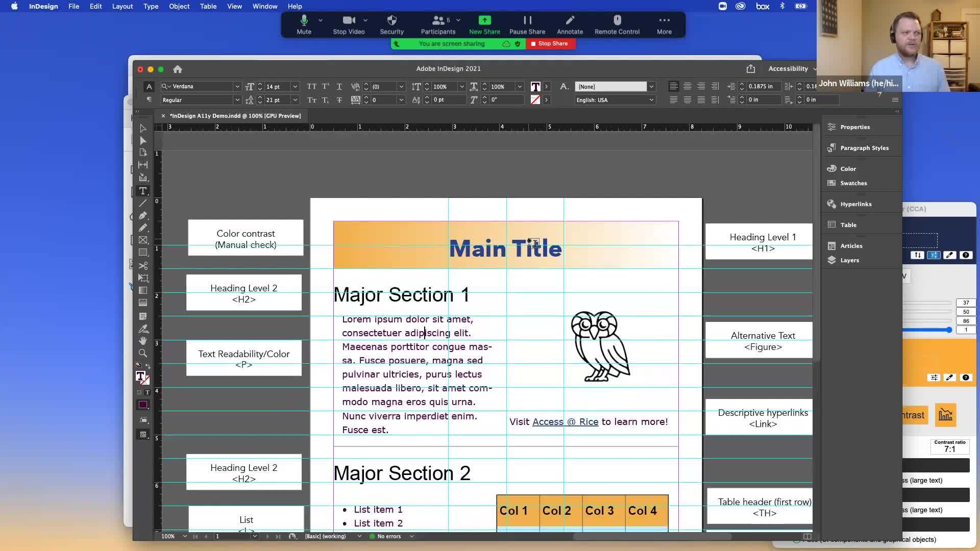Screen dimensions: 980x551
Task: Open the zoom level 100% dropdown
Action: [185, 536]
